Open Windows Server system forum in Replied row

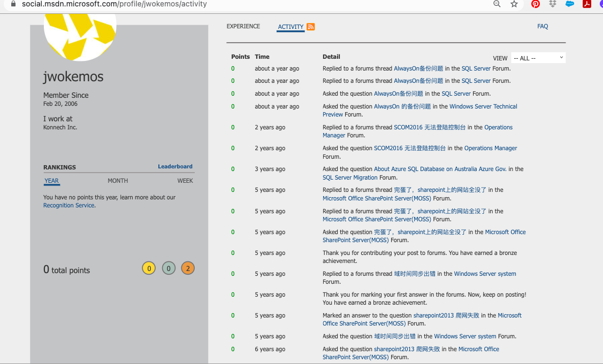[485, 274]
